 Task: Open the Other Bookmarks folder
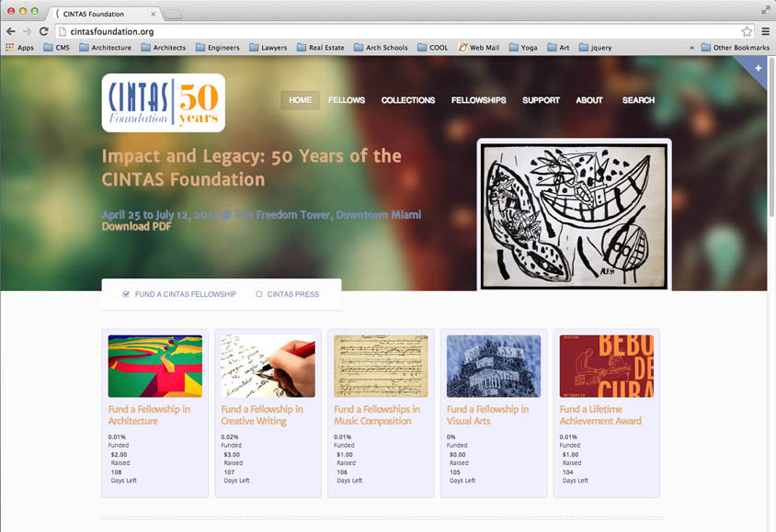pos(736,48)
